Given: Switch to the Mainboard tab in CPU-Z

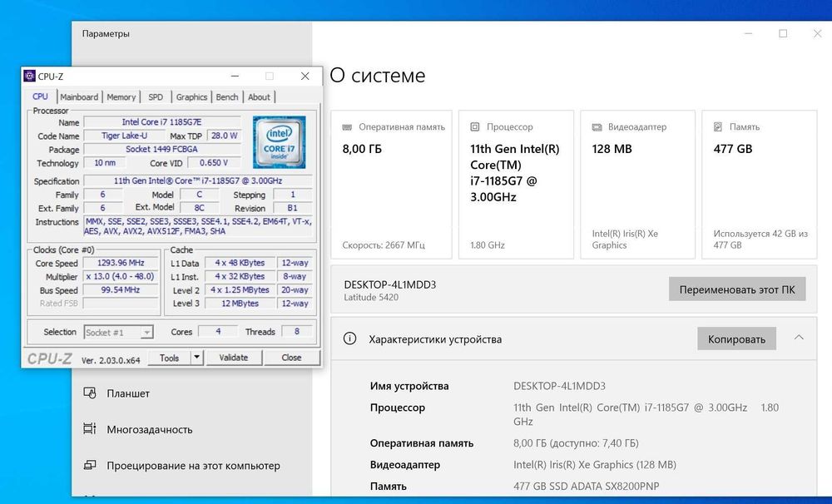Looking at the screenshot, I should pos(79,97).
